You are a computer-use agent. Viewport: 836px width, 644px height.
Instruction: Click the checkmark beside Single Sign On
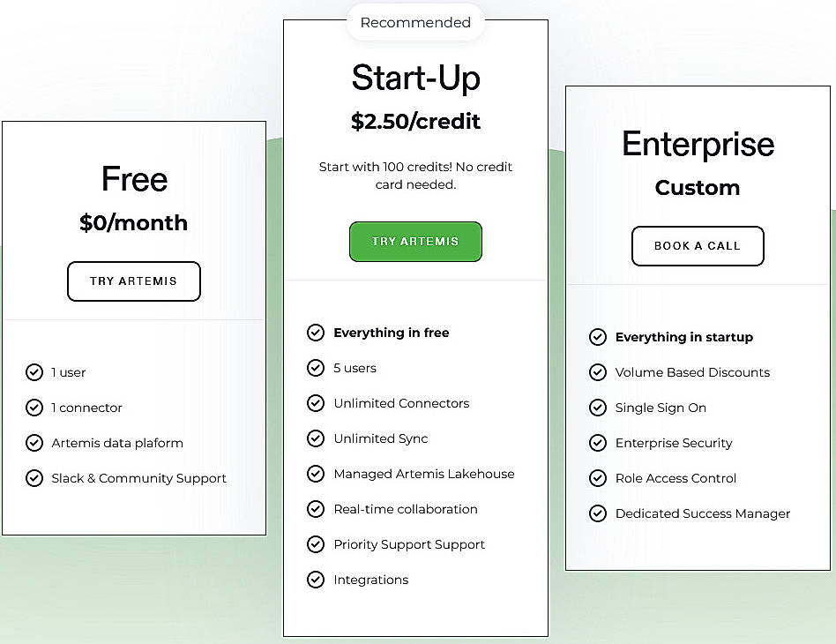point(598,408)
